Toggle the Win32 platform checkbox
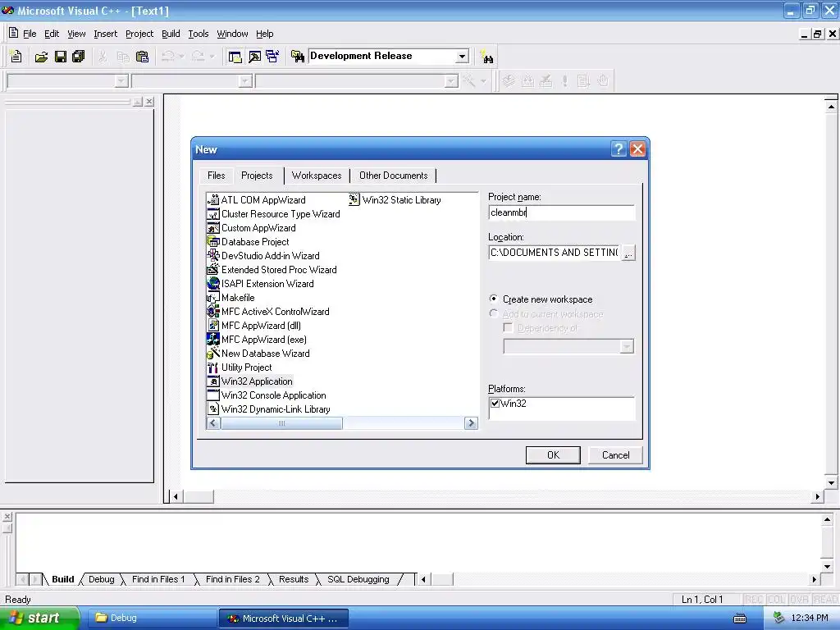The image size is (840, 630). [495, 404]
